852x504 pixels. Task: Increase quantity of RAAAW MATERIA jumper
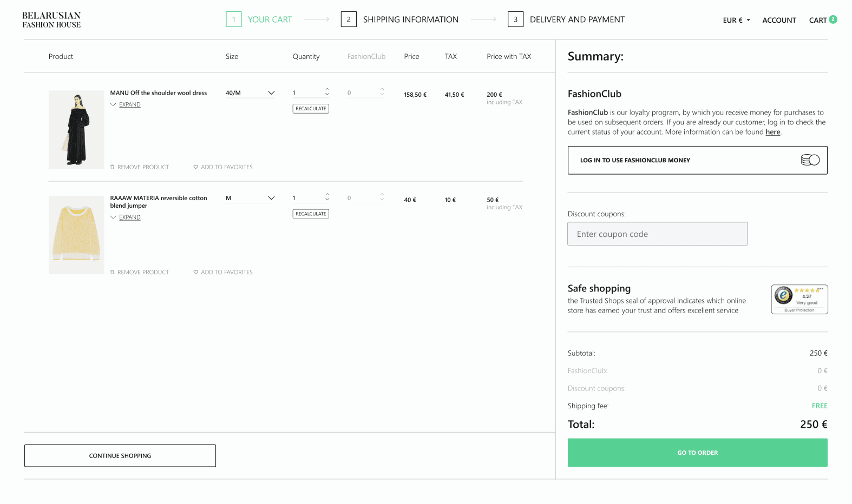click(327, 194)
